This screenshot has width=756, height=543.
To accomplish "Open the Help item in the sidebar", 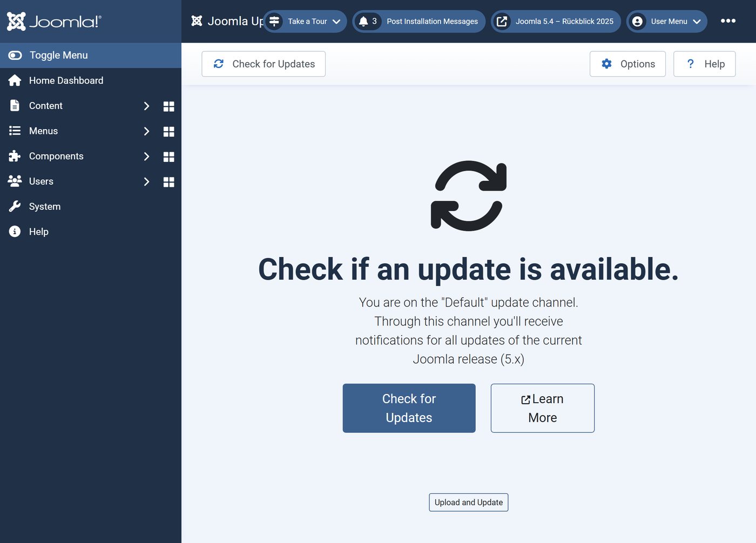I will pyautogui.click(x=91, y=232).
